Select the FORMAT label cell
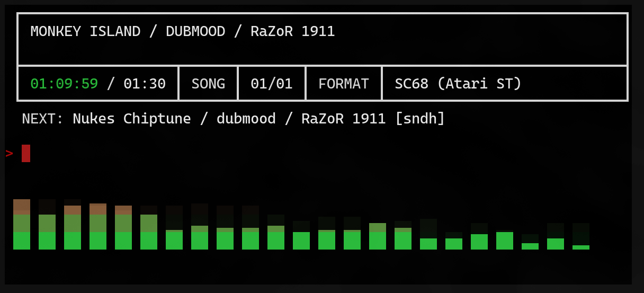 pos(343,84)
